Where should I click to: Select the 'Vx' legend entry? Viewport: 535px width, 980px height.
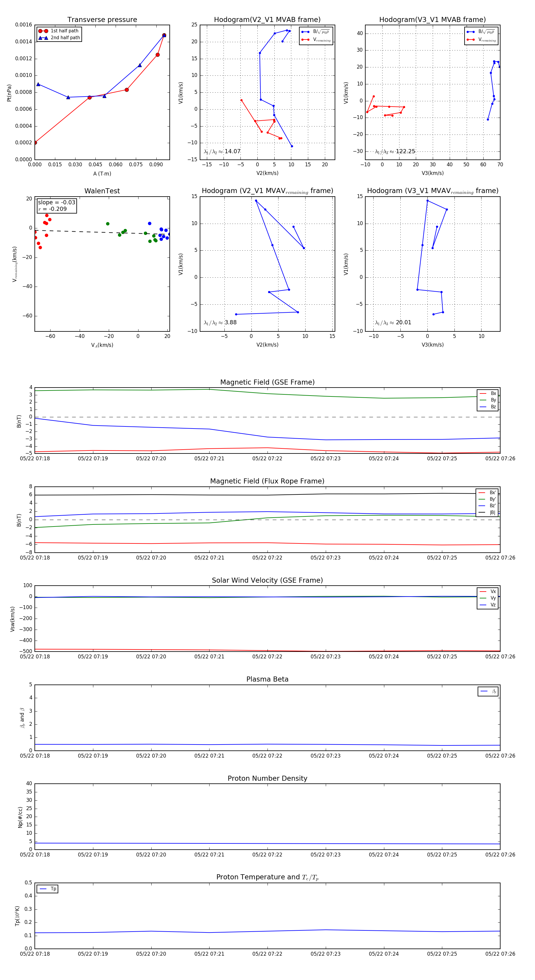click(x=488, y=592)
